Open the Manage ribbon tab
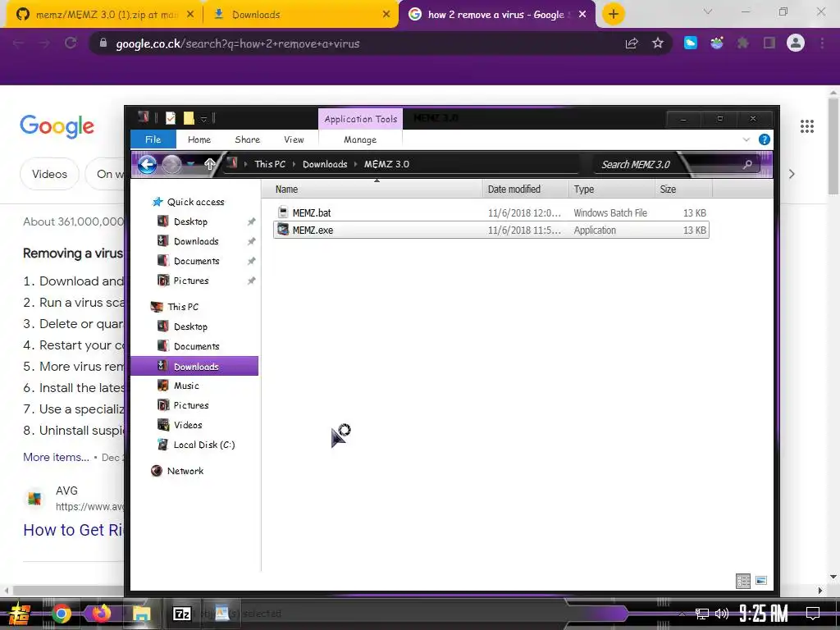This screenshot has width=840, height=630. click(x=360, y=139)
